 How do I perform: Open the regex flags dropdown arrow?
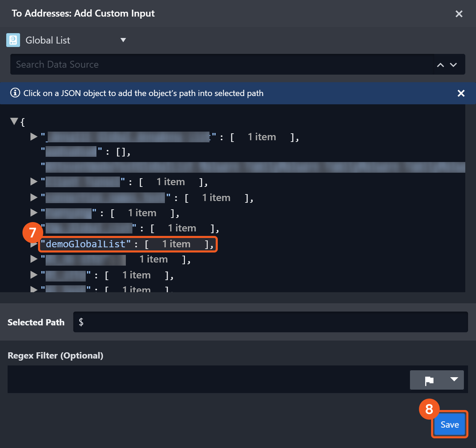pyautogui.click(x=454, y=380)
